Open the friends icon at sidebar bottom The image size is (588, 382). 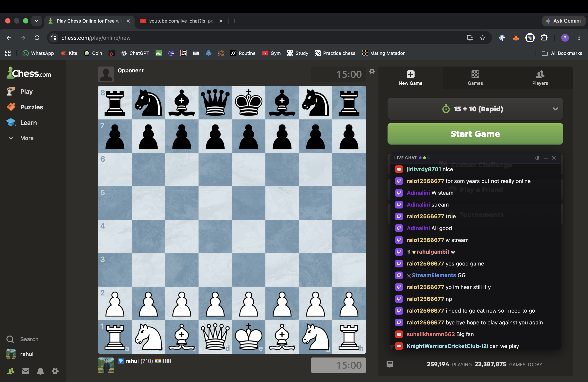click(x=11, y=371)
